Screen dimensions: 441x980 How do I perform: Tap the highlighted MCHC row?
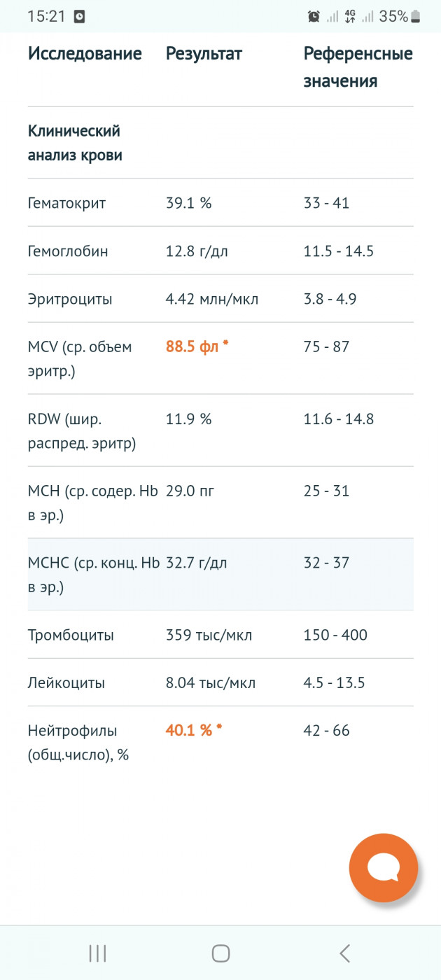(220, 574)
